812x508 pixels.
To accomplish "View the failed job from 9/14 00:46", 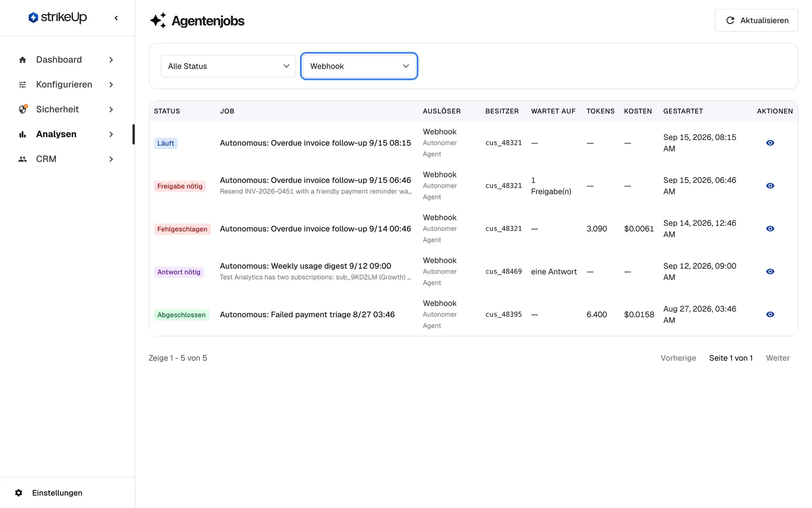I will click(770, 228).
